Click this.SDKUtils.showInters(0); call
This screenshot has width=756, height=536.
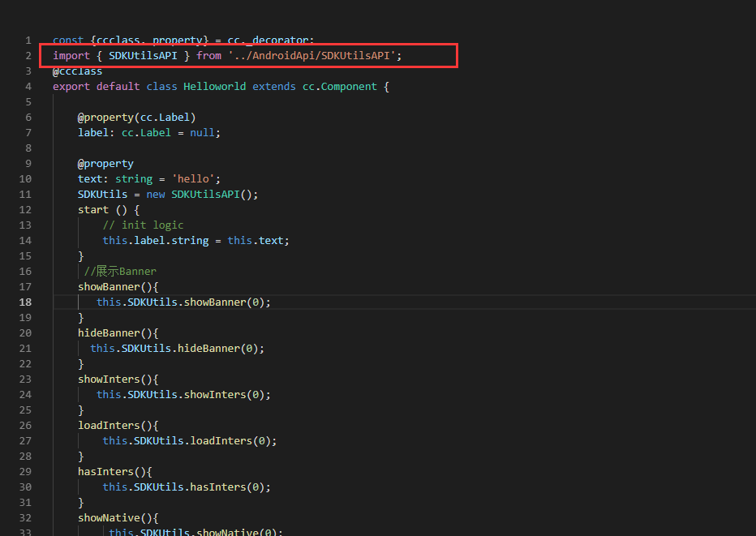coord(183,395)
